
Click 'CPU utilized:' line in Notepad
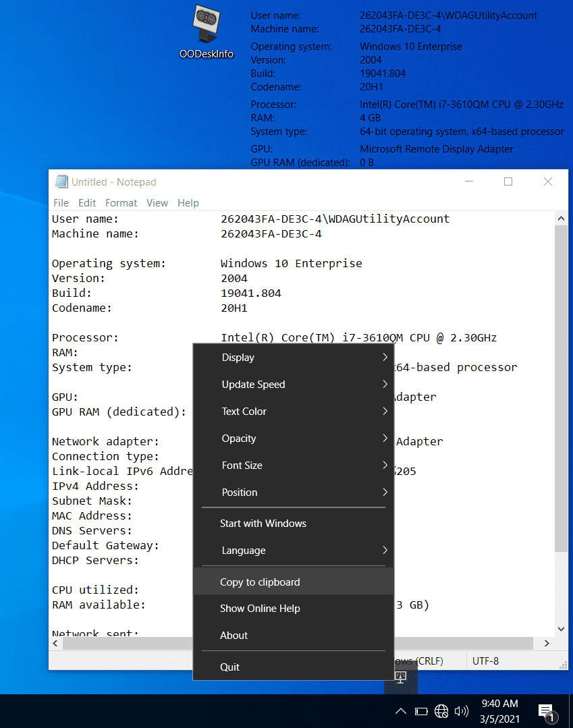click(95, 590)
